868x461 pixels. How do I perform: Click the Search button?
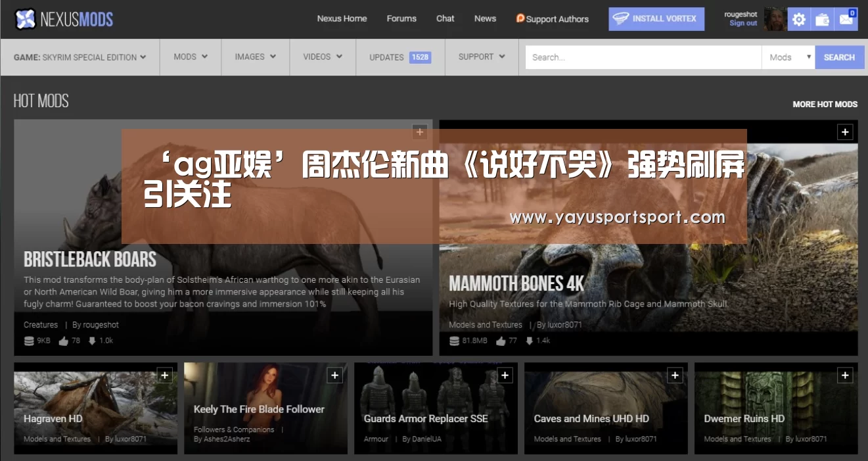point(840,57)
